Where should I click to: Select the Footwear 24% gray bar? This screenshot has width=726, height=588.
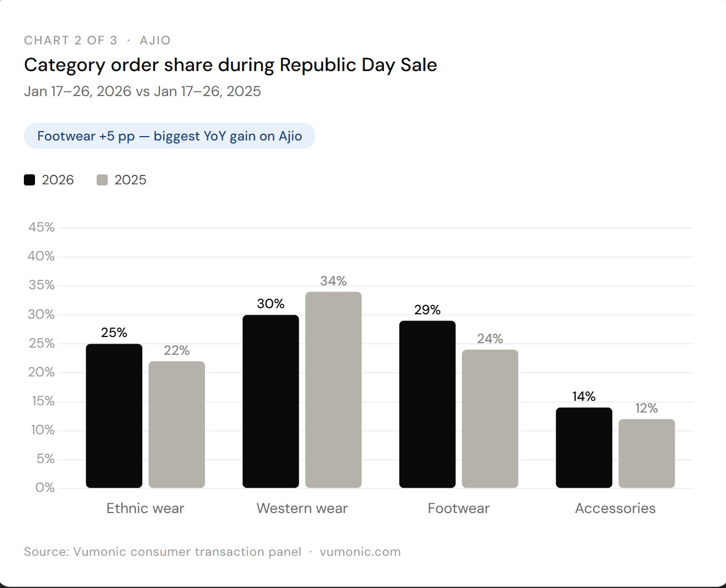[490, 419]
